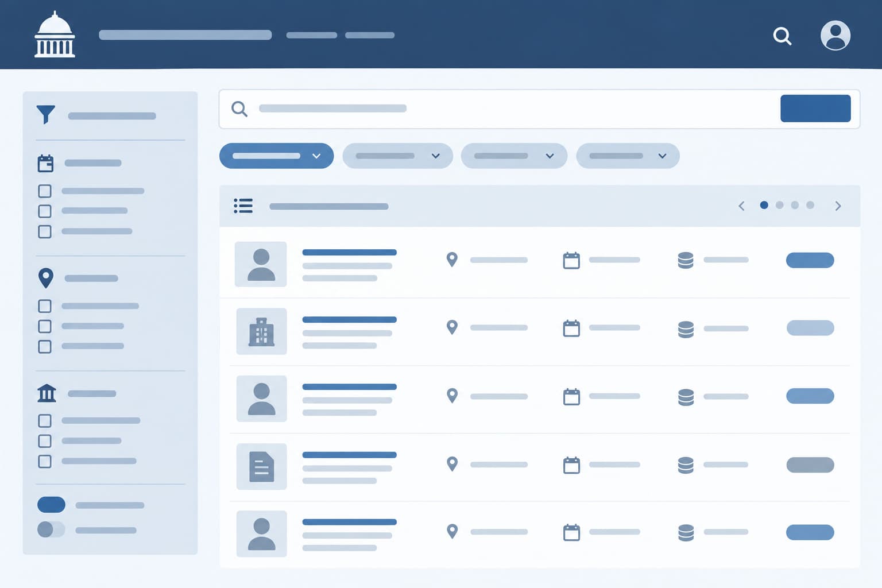Screen dimensions: 882x588
Task: Click the status pill in the building result row
Action: click(810, 328)
